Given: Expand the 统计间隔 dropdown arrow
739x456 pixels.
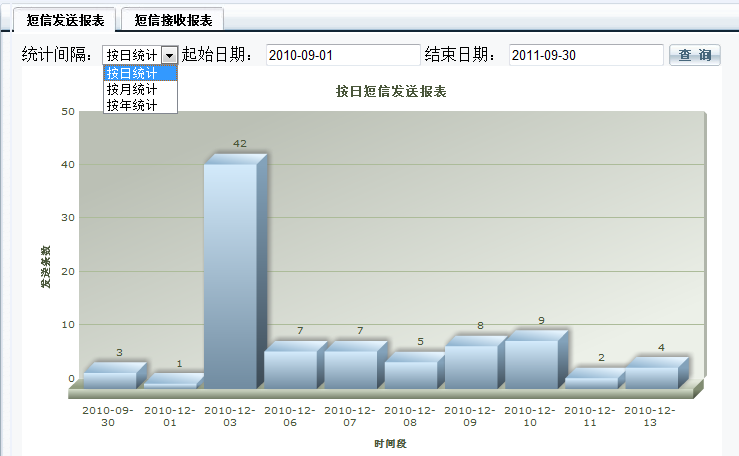Looking at the screenshot, I should coord(169,55).
